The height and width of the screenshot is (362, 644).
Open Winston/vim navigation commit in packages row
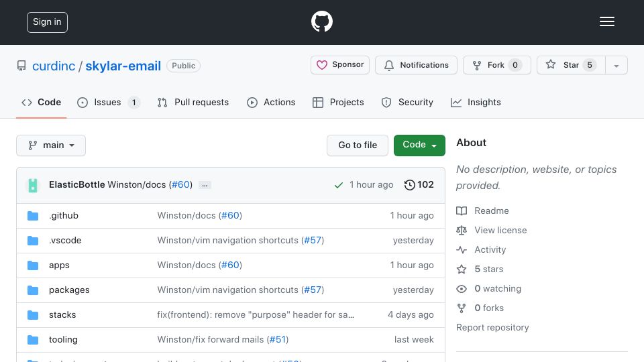(228, 290)
